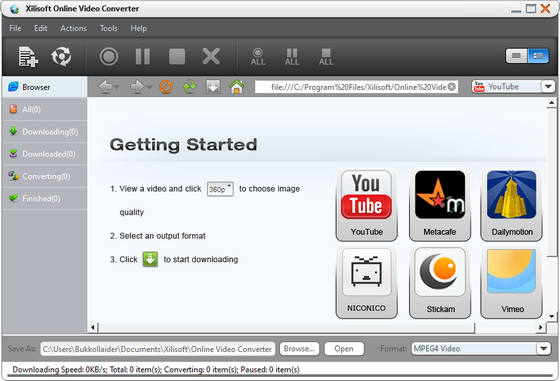Image resolution: width=560 pixels, height=381 pixels.
Task: Click the Browse... button
Action: 299,349
